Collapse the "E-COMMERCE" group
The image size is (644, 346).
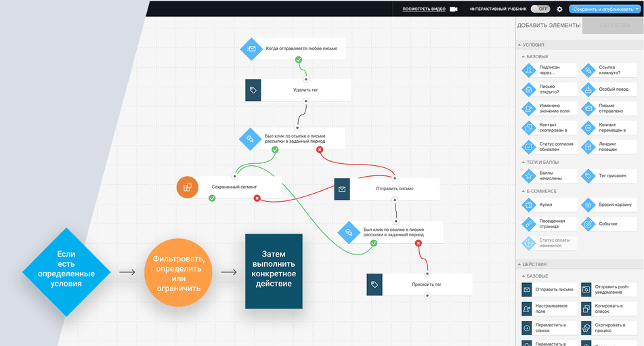[x=523, y=191]
